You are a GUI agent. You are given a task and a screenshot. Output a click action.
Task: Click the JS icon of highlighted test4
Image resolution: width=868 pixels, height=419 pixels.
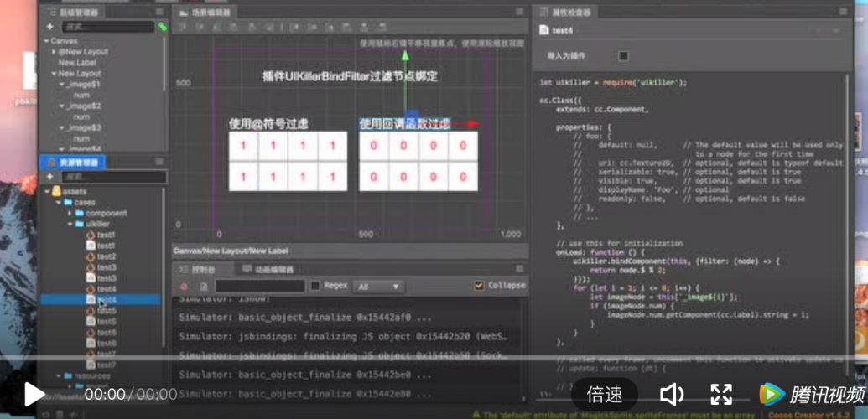[91, 299]
